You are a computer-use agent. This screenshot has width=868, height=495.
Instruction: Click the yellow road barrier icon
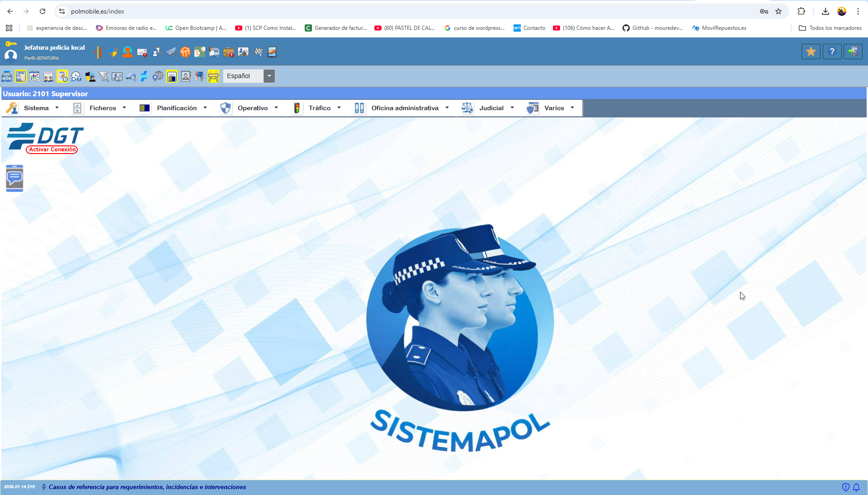[x=213, y=76]
